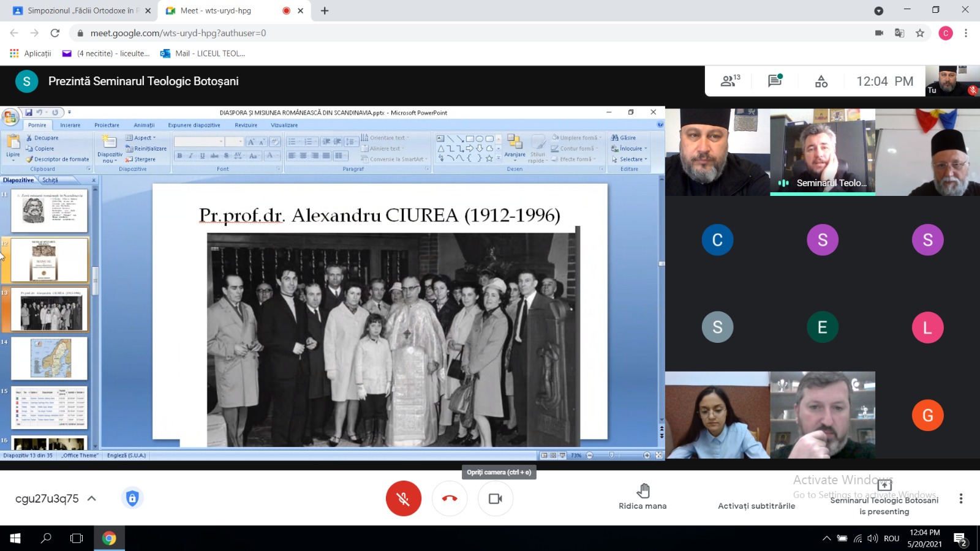Click the safety shield icon
The image size is (980, 551).
132,498
